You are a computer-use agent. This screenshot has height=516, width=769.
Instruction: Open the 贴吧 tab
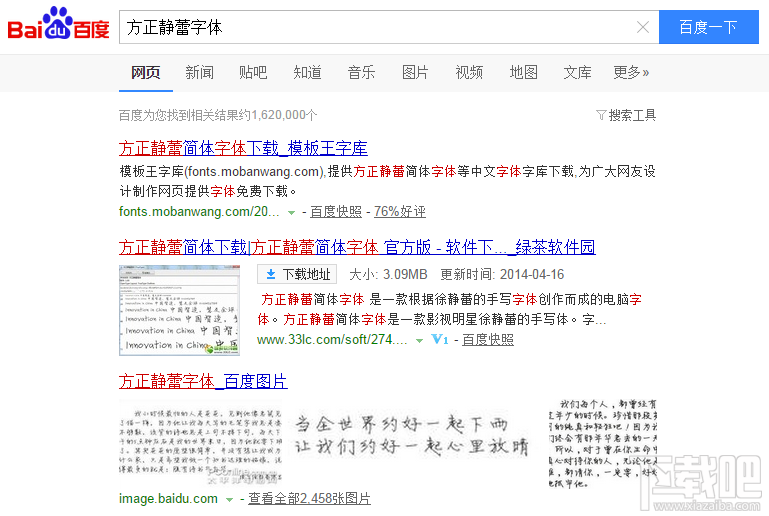[x=253, y=72]
